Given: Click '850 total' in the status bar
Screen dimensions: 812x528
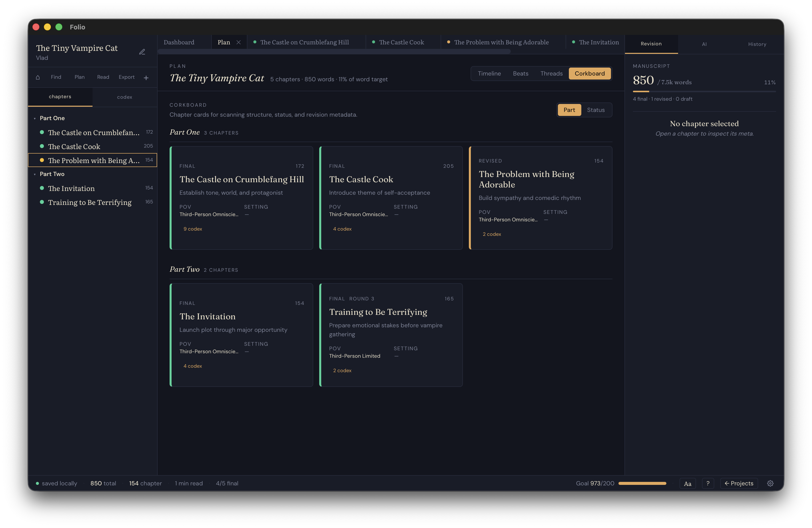Looking at the screenshot, I should tap(103, 483).
